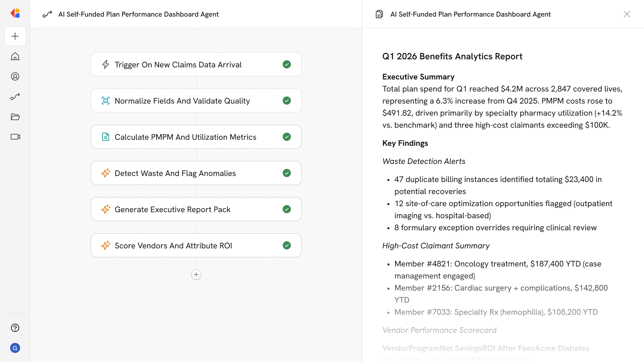The height and width of the screenshot is (362, 644).
Task: Click the plus button in left sidebar
Action: pyautogui.click(x=15, y=36)
